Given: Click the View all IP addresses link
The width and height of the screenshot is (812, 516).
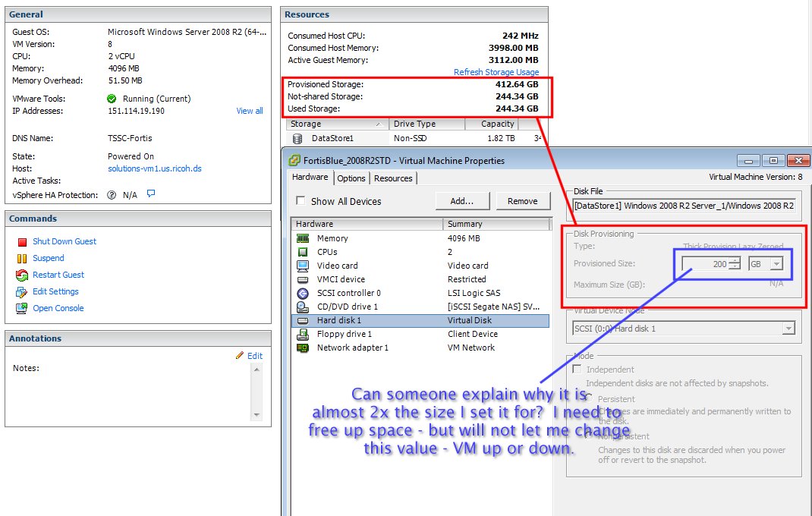Looking at the screenshot, I should pyautogui.click(x=249, y=111).
